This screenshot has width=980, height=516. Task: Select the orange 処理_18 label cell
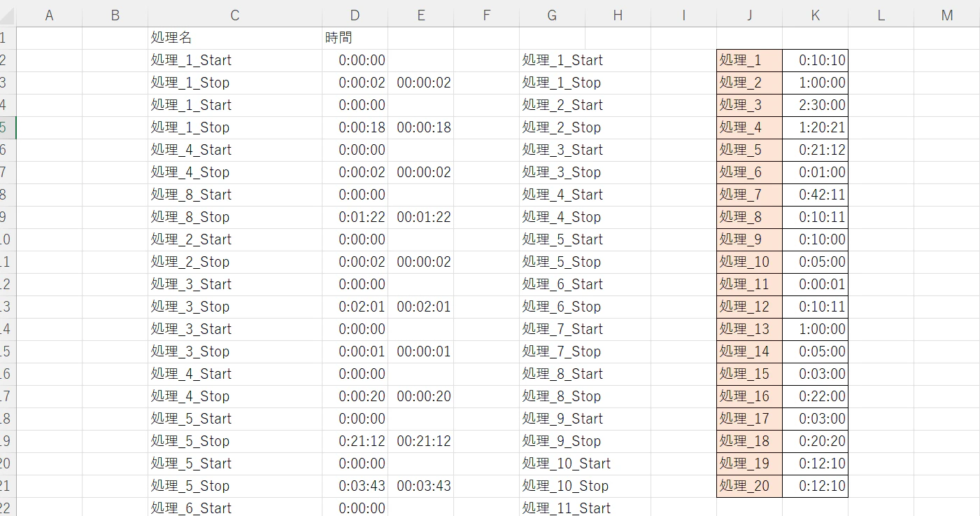(x=749, y=441)
